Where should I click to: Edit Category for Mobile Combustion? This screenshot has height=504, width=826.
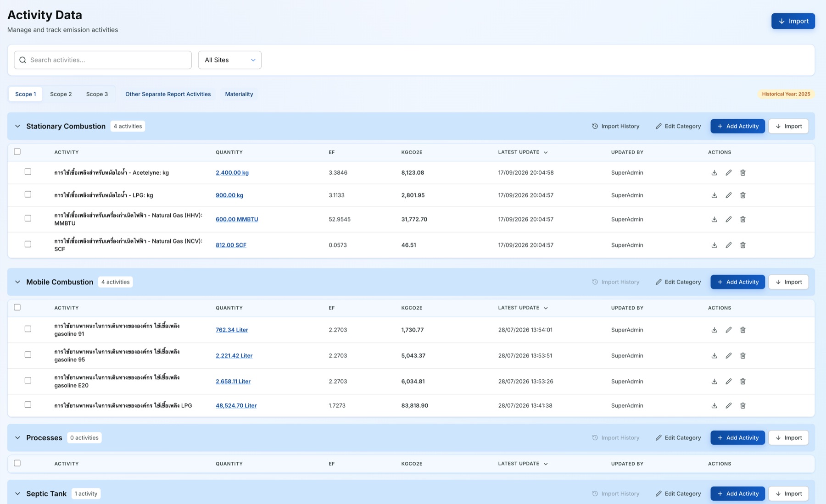(678, 282)
